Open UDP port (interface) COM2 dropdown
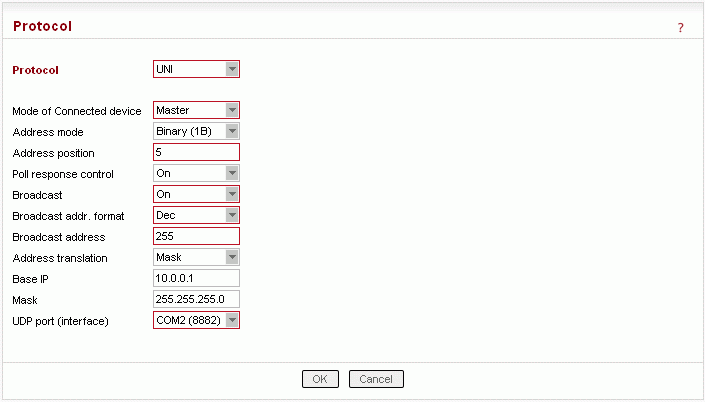The width and height of the screenshot is (705, 402). (x=196, y=320)
